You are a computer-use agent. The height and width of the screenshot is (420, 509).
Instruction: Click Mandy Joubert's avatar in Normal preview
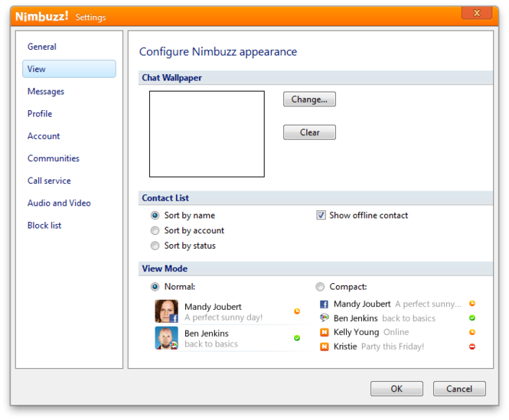click(166, 311)
